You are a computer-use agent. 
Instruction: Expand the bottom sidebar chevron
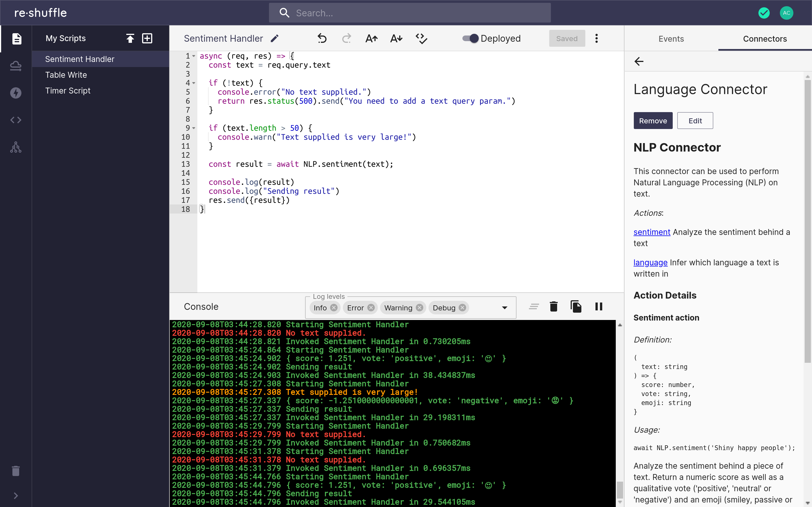(16, 496)
